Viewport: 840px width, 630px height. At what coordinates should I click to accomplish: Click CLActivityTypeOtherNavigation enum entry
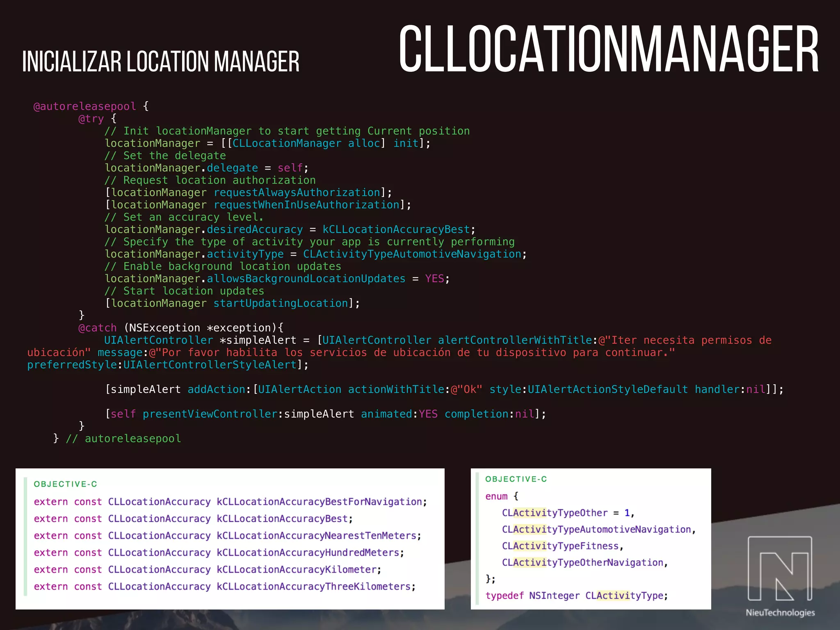coord(582,562)
